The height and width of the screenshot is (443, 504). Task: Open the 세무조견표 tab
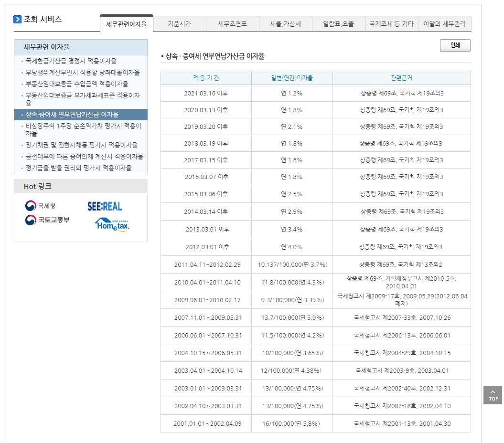232,24
